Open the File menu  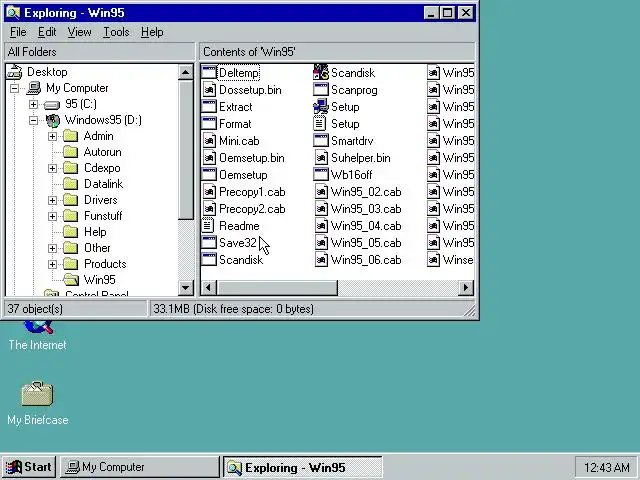pyautogui.click(x=18, y=32)
